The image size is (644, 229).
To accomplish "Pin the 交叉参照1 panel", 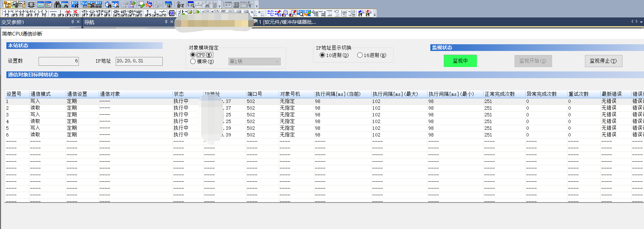I will [72, 22].
